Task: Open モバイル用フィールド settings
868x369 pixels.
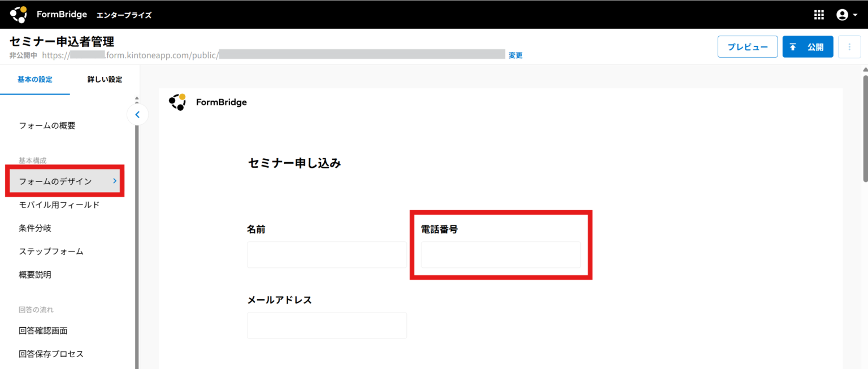Action: click(x=59, y=205)
